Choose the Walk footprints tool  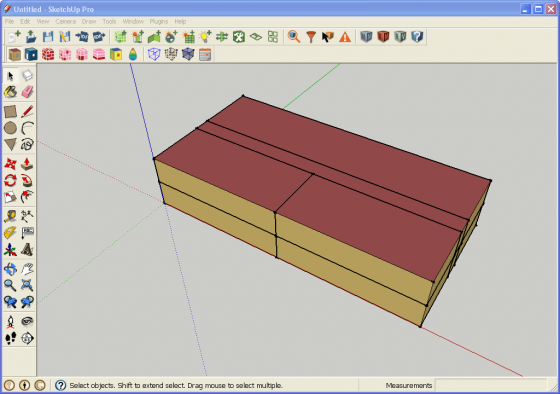[x=10, y=338]
